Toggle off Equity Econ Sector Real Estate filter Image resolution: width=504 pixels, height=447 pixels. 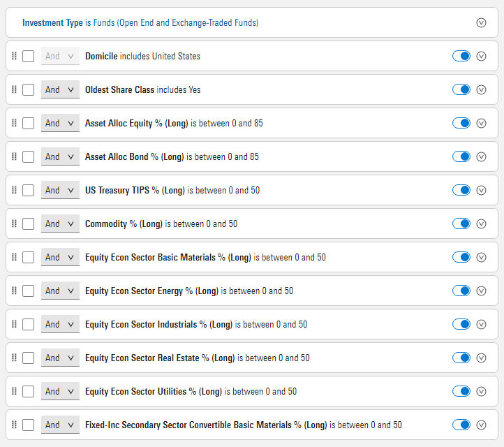click(x=461, y=358)
